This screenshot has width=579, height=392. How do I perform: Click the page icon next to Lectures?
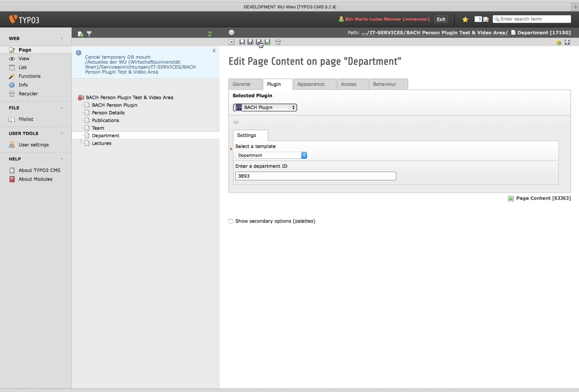pos(88,143)
